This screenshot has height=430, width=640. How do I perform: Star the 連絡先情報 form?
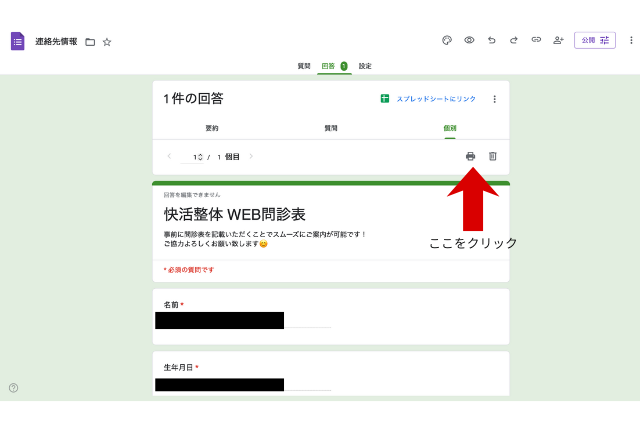[x=107, y=42]
